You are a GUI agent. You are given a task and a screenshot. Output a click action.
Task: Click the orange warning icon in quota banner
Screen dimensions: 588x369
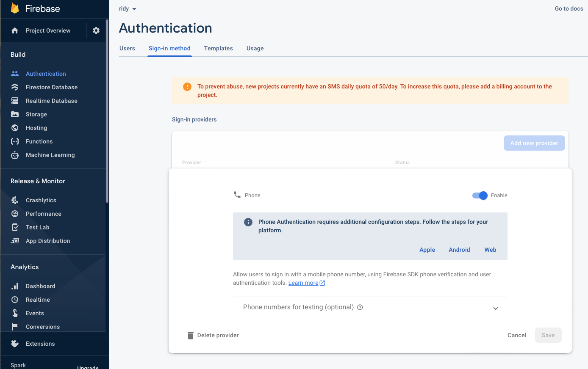[187, 87]
